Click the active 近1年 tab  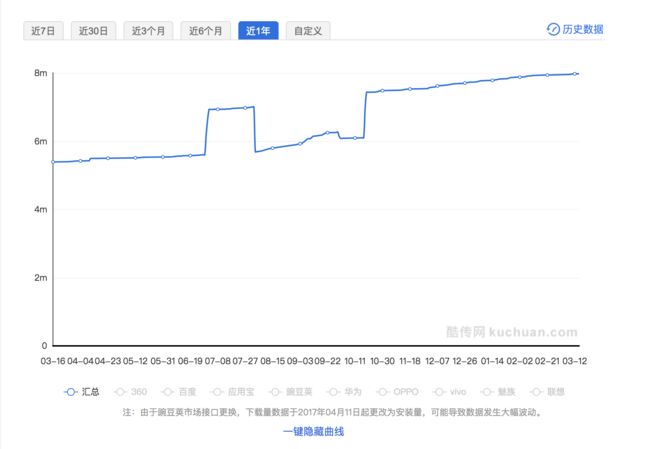[258, 31]
